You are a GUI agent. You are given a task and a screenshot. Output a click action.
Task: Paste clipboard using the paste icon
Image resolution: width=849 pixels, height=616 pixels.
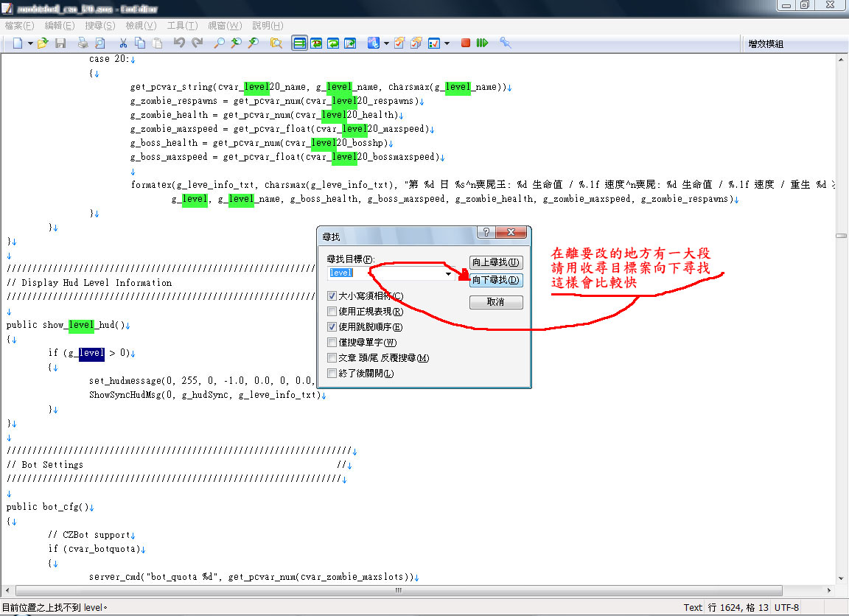[x=157, y=43]
